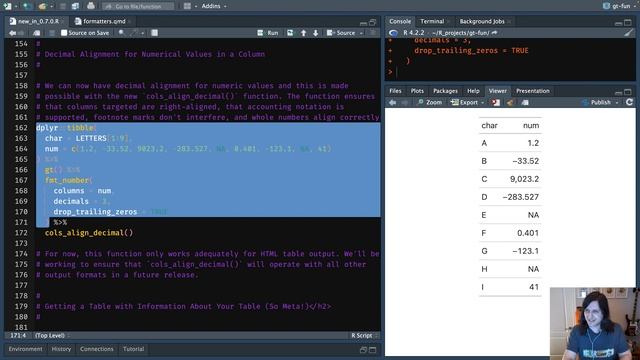Refresh the Viewer pane

629,102
